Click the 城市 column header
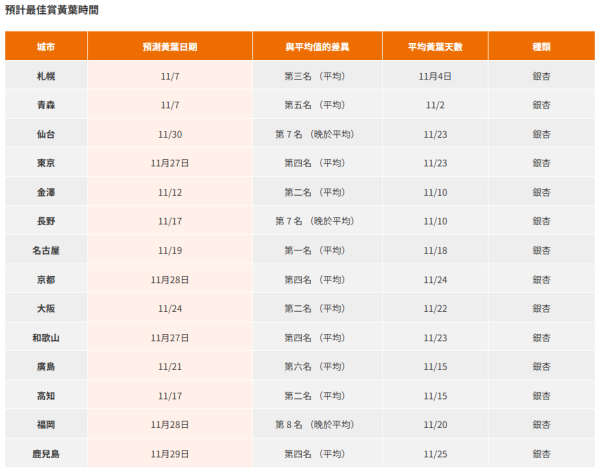Screen dimensions: 600x473 point(46,47)
